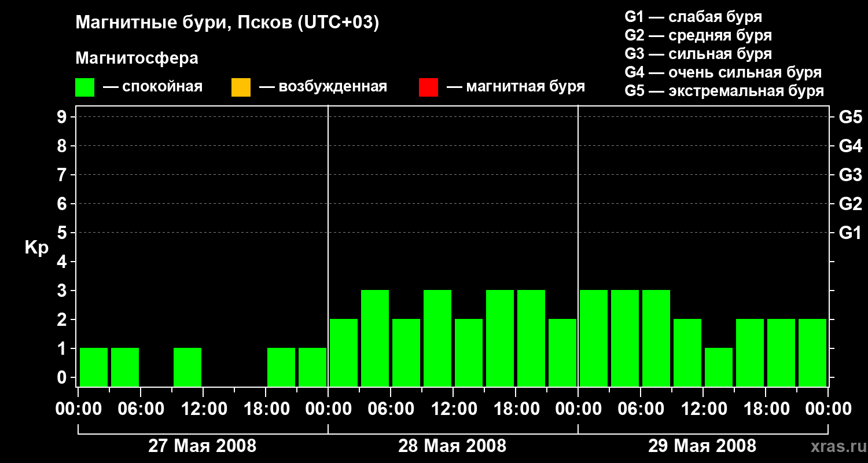Screen dimensions: 868x463
Task: Click the 'Магнитосфера' heading
Action: (137, 58)
